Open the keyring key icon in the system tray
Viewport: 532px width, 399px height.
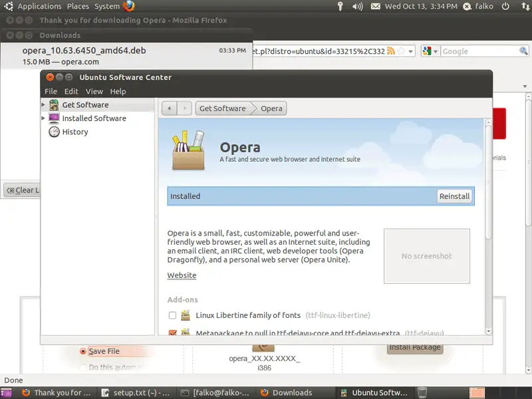click(340, 6)
